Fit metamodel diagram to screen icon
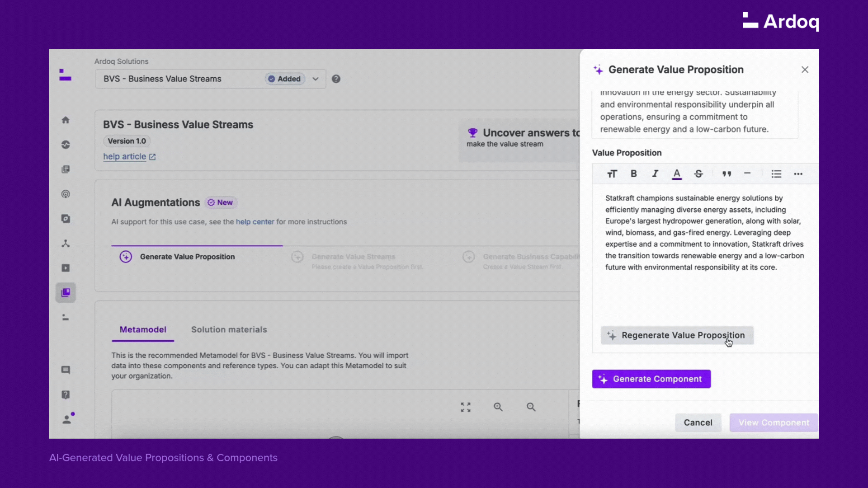The image size is (868, 488). 466,407
